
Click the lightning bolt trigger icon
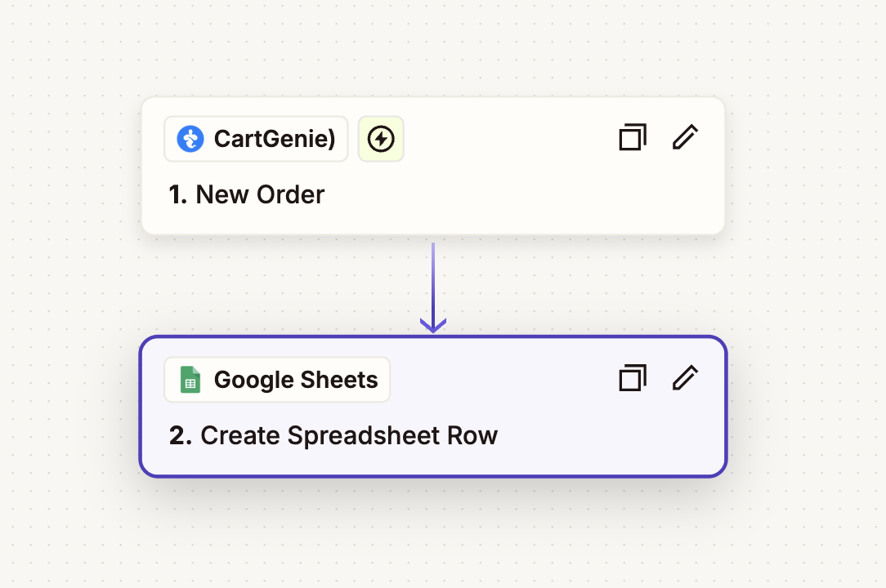tap(381, 139)
